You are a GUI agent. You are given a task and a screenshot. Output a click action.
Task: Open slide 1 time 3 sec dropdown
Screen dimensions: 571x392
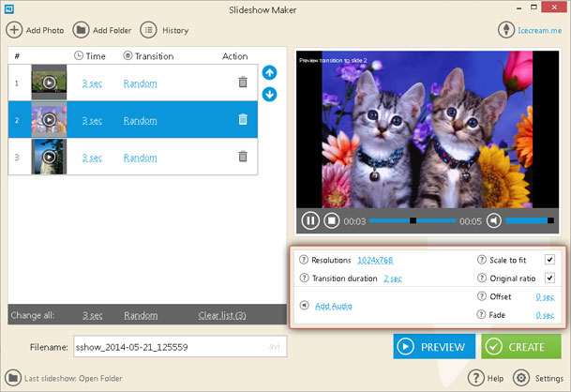click(x=92, y=83)
